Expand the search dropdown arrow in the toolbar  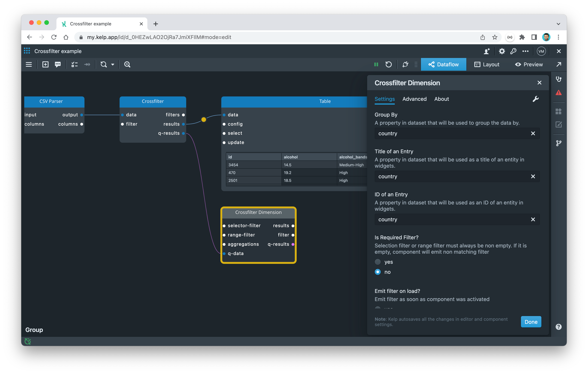tap(113, 64)
